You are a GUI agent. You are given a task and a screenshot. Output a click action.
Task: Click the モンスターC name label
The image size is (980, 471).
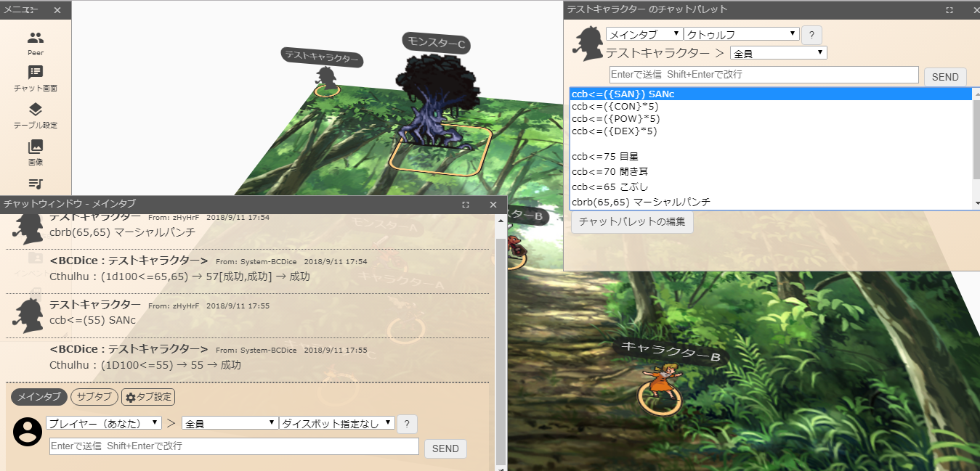(x=436, y=44)
